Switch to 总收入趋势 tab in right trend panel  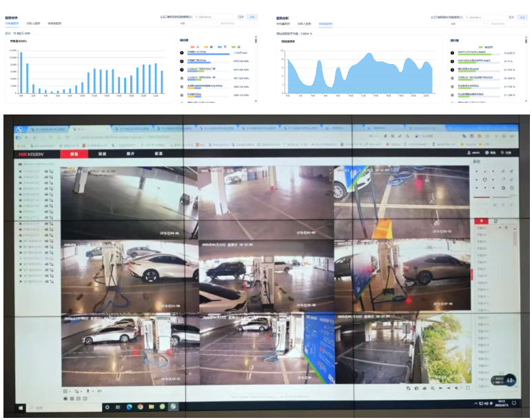point(305,23)
